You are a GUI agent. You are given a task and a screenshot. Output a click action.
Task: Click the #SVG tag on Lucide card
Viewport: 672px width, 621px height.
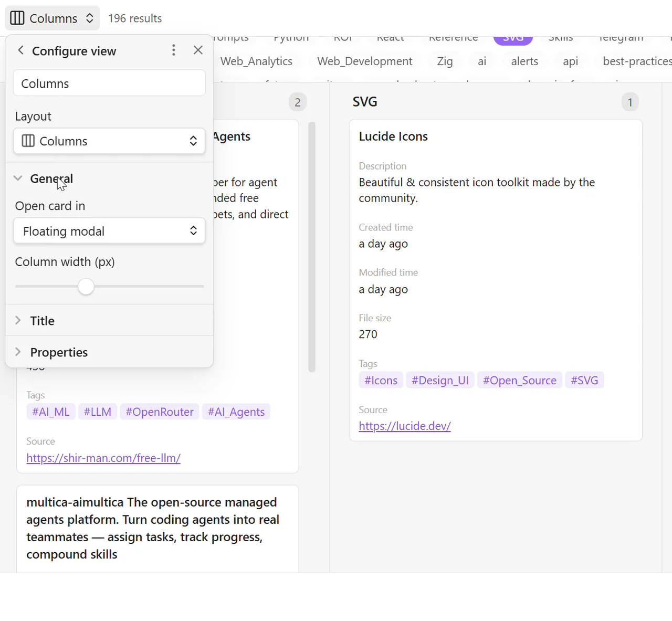pyautogui.click(x=584, y=380)
